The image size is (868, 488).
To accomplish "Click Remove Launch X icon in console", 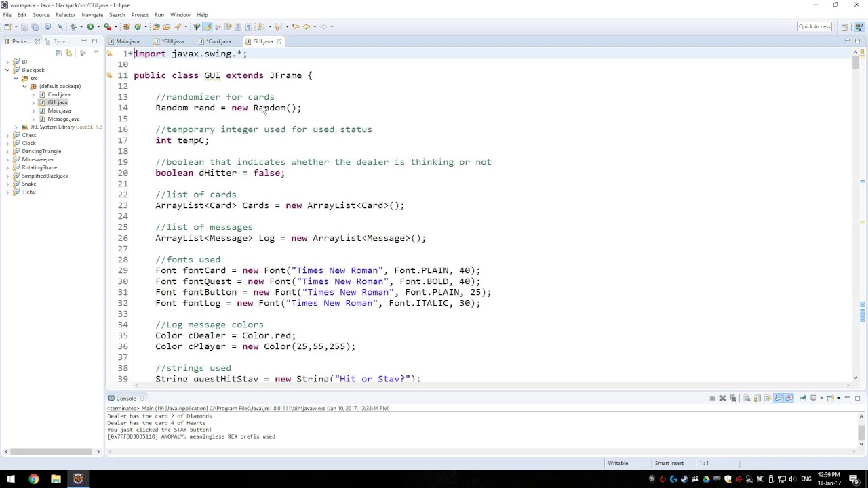I will (x=723, y=398).
